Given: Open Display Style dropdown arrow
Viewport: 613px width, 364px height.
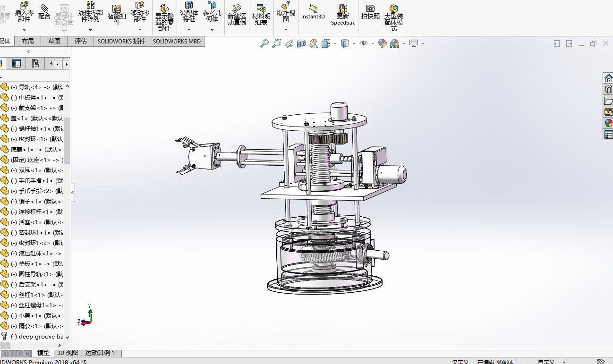Looking at the screenshot, I should coord(354,43).
